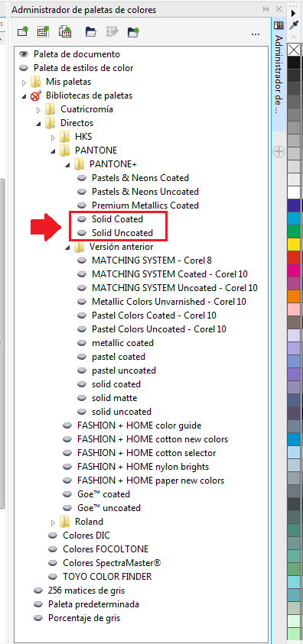Select the solid matte palette
303x644 pixels.
[x=114, y=398]
